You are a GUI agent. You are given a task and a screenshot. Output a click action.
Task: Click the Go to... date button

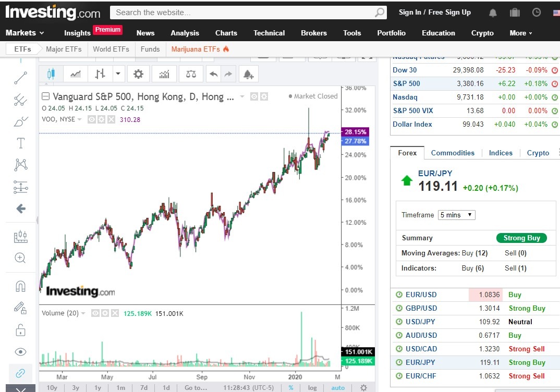tap(196, 388)
